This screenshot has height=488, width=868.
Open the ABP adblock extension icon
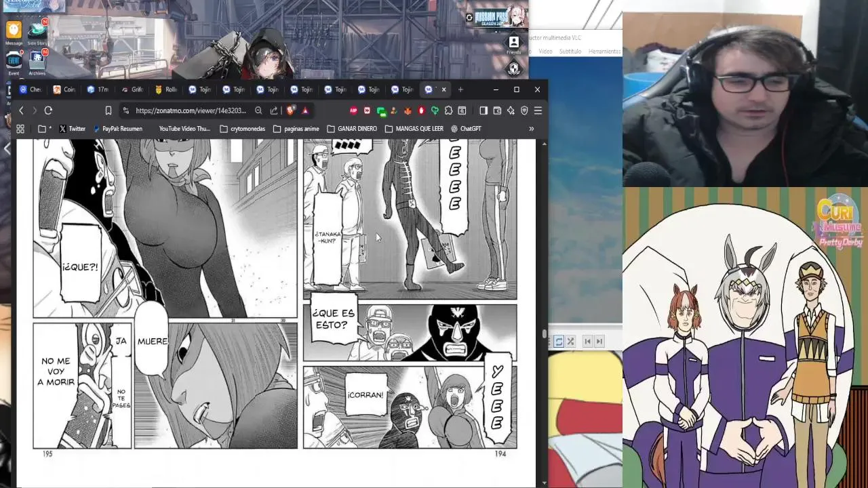point(353,110)
